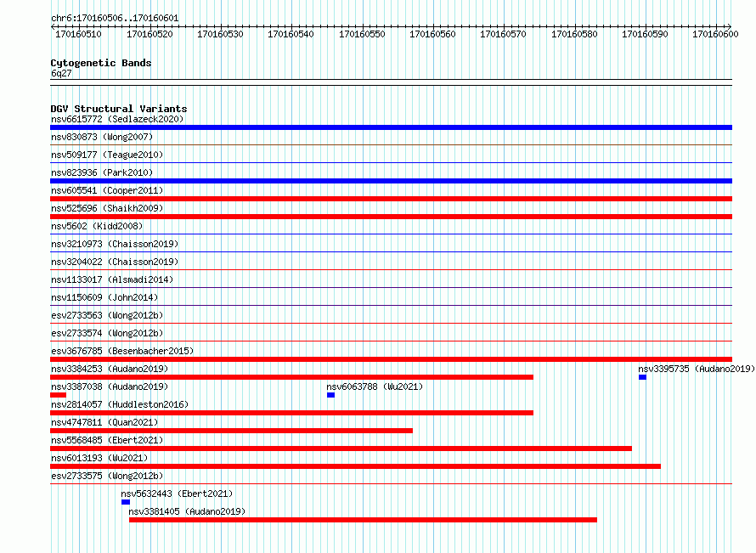Select nsv525696 (Shaikh2009) variant
This screenshot has height=553, width=756.
107,208
